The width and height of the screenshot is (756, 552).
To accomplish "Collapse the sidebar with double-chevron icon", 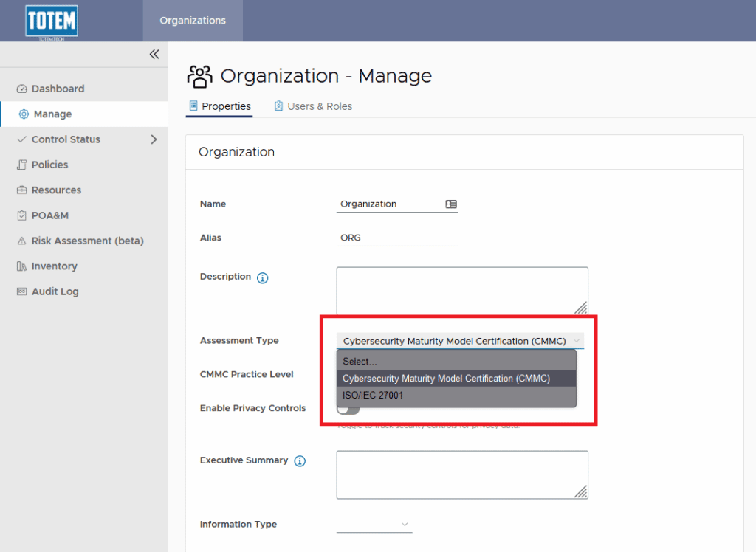I will coord(154,54).
